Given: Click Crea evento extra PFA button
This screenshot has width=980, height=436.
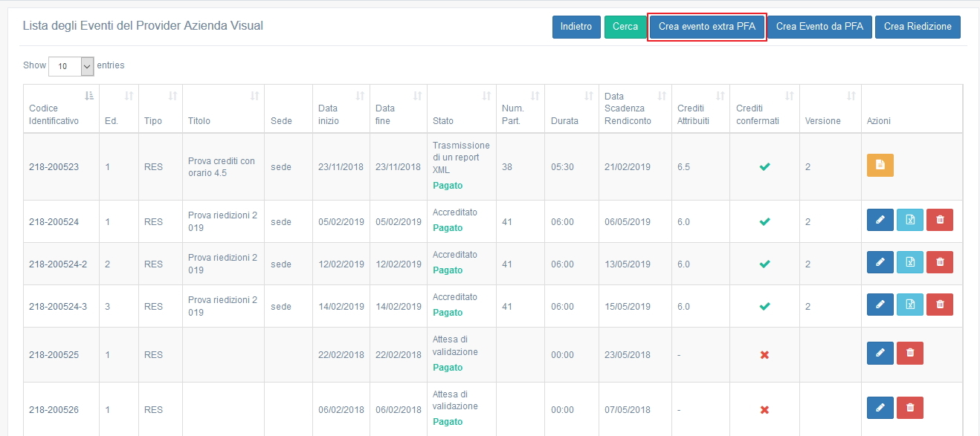Looking at the screenshot, I should pos(706,27).
